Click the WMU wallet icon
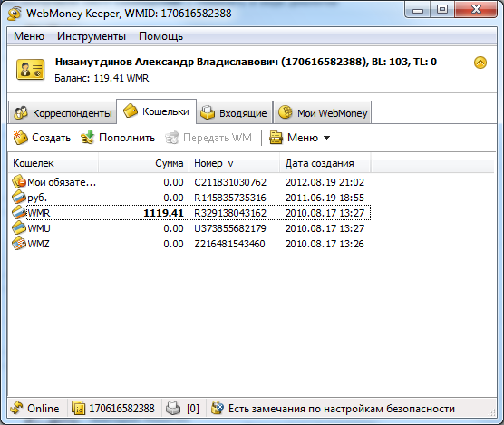504x425 pixels. coord(19,227)
